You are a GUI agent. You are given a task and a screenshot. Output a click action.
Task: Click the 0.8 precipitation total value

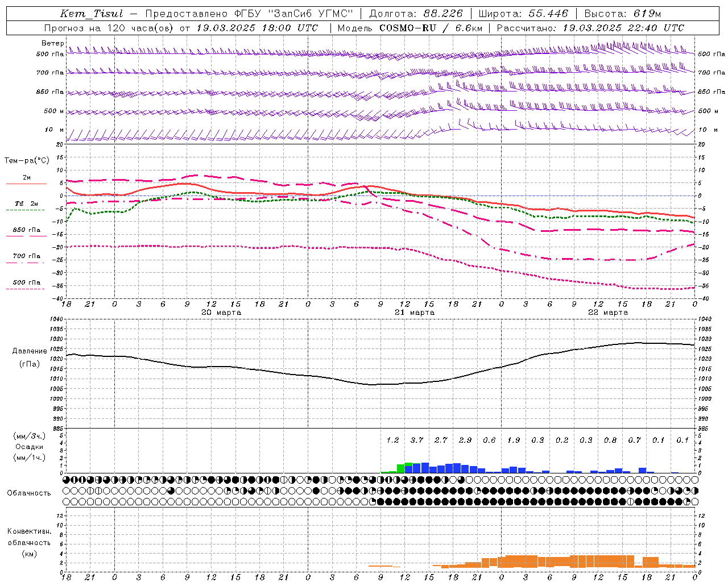(610, 440)
